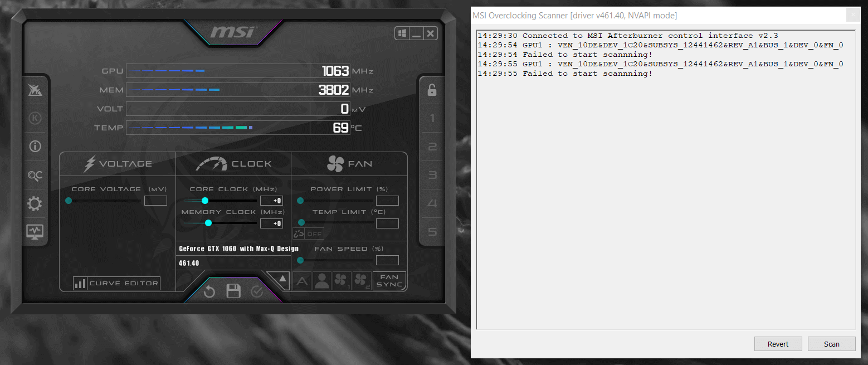The image size is (868, 365).
Task: Expand the detach arrow beside fan controls
Action: pos(282,279)
